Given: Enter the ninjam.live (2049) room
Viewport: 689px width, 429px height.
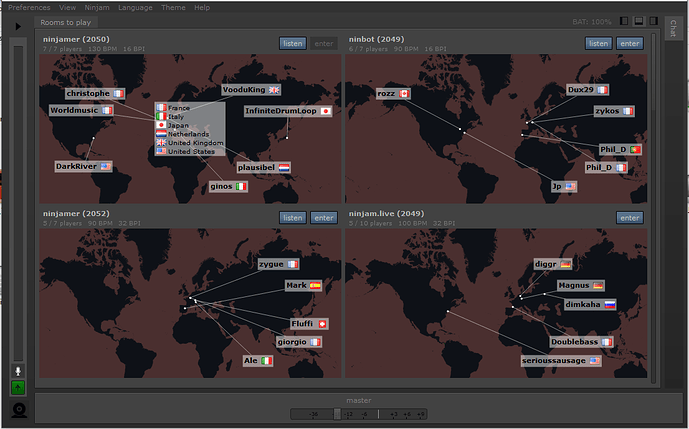Looking at the screenshot, I should (x=630, y=218).
